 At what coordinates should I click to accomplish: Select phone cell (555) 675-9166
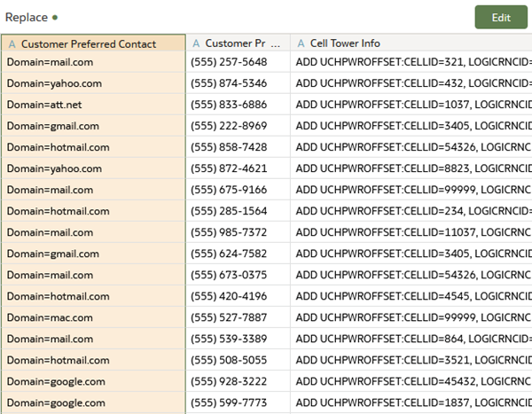coord(239,190)
